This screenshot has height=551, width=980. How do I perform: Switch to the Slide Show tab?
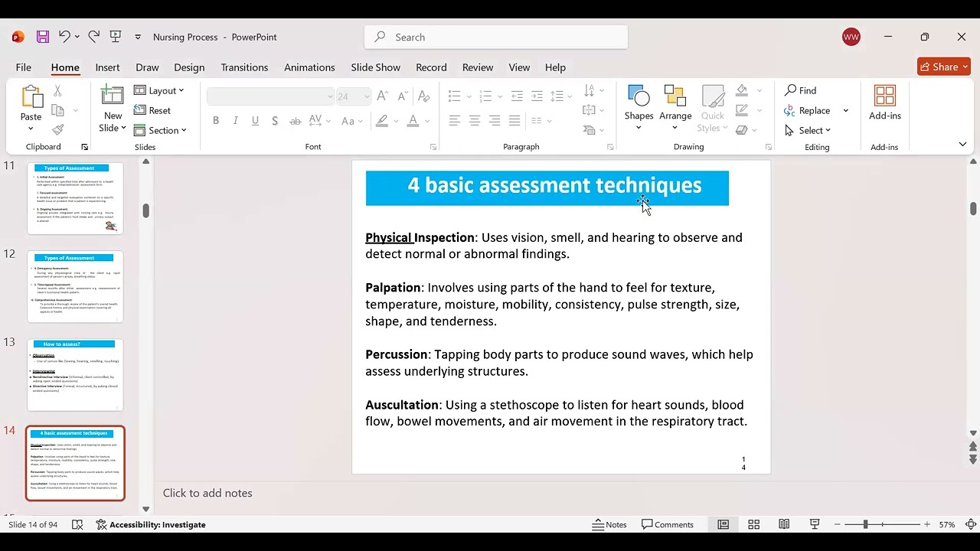coord(376,67)
